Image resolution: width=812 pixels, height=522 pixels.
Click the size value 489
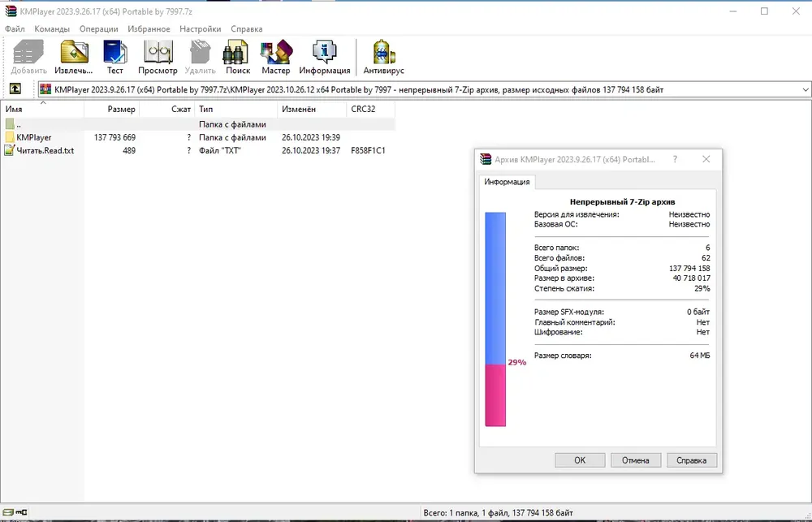coord(129,150)
